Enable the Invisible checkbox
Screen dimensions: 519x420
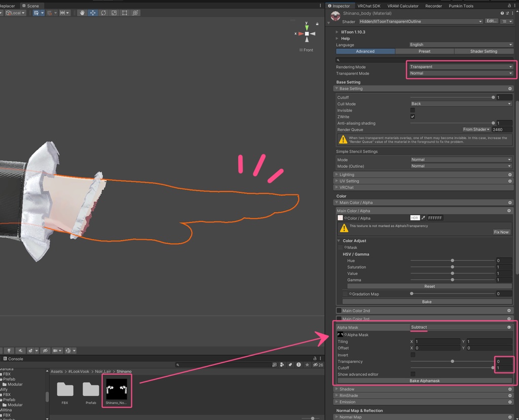pos(413,110)
